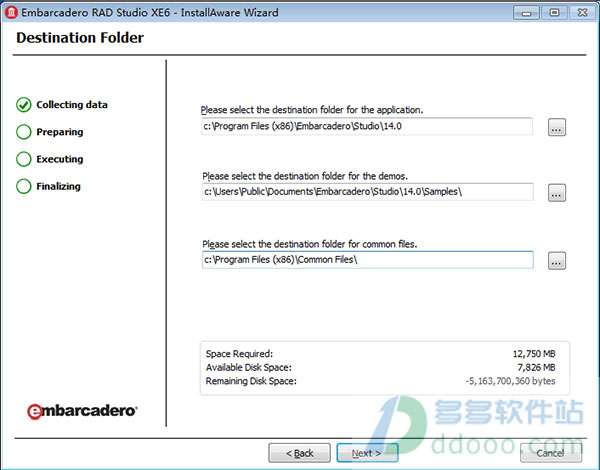Click the Back button

pos(300,453)
